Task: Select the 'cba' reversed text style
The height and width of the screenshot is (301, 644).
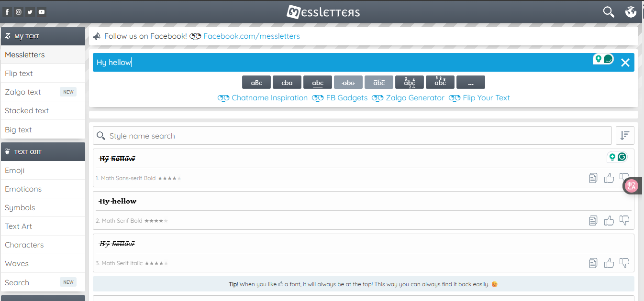Action: pos(287,82)
